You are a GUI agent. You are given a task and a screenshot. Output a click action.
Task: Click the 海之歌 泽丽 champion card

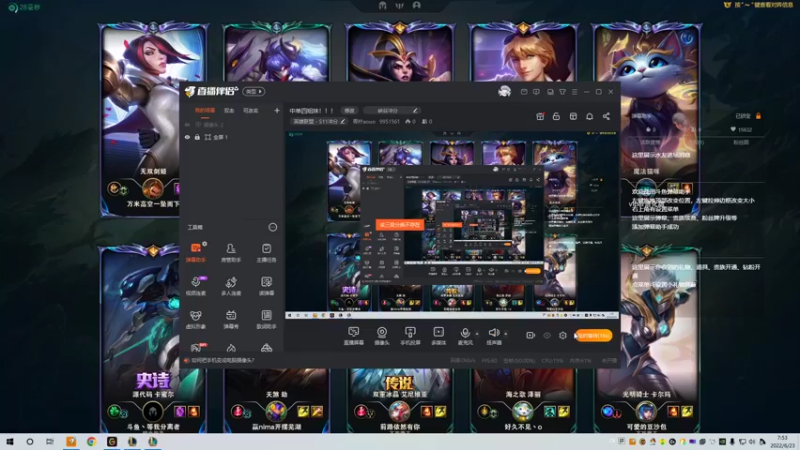pos(523,401)
